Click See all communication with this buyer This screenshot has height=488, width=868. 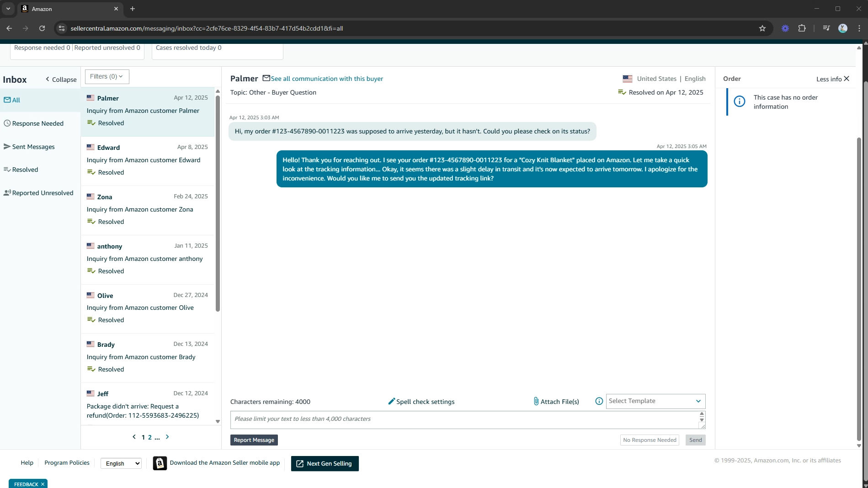click(x=327, y=79)
